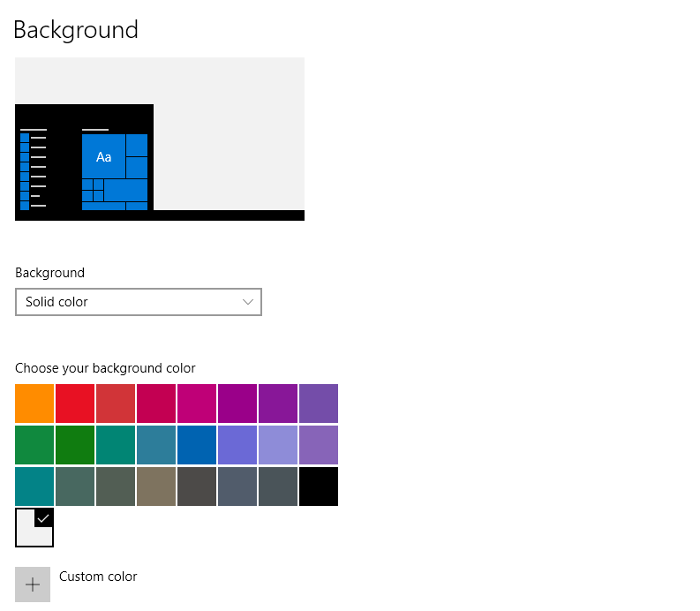
Task: Select the black background color swatch
Action: pyautogui.click(x=319, y=487)
